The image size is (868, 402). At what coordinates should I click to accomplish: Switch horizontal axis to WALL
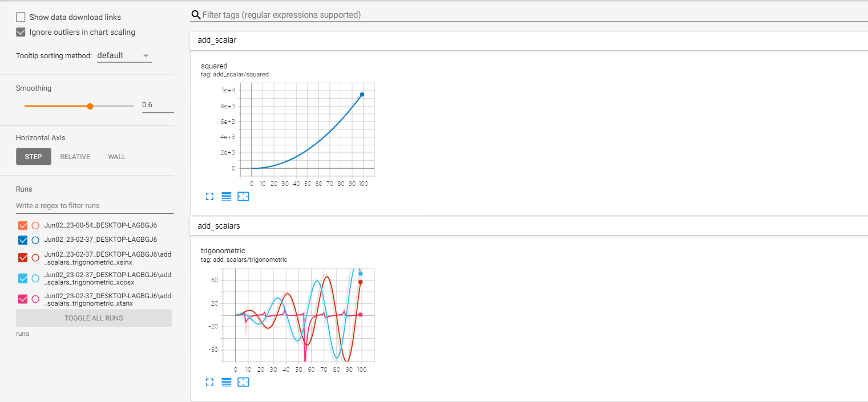click(116, 157)
